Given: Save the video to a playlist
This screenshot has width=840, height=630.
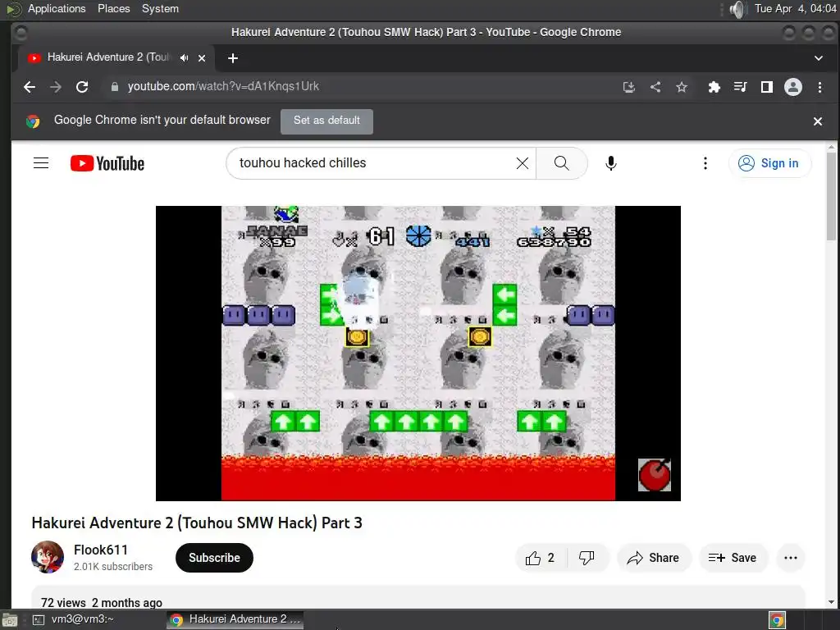Looking at the screenshot, I should pos(733,558).
